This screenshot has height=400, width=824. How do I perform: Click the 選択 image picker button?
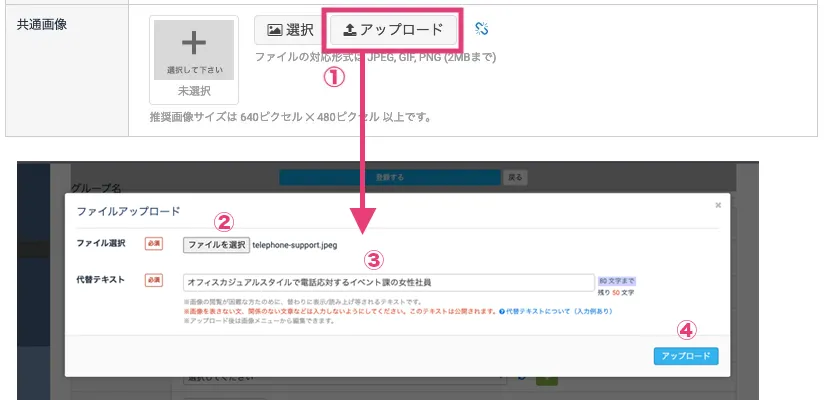coord(284,30)
